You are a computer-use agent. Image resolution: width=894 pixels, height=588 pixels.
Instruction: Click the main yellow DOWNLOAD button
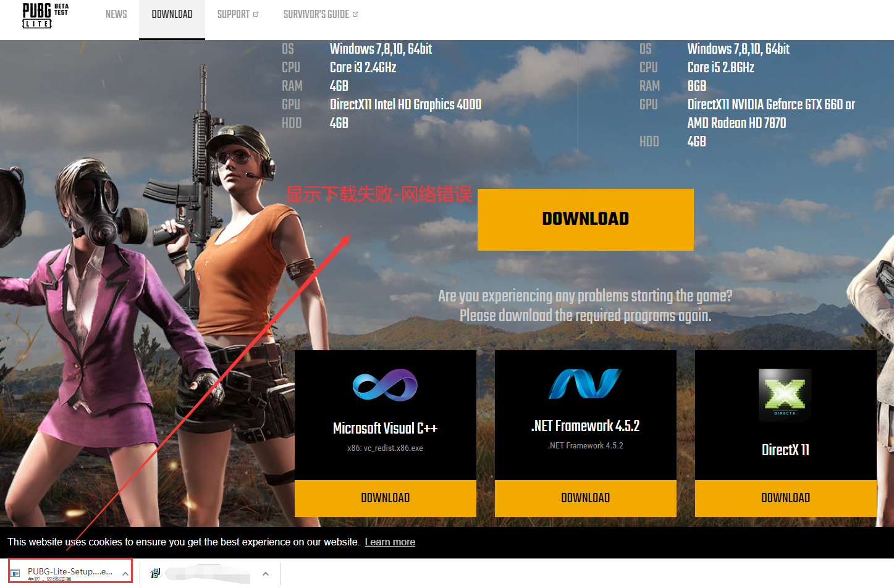pyautogui.click(x=585, y=219)
